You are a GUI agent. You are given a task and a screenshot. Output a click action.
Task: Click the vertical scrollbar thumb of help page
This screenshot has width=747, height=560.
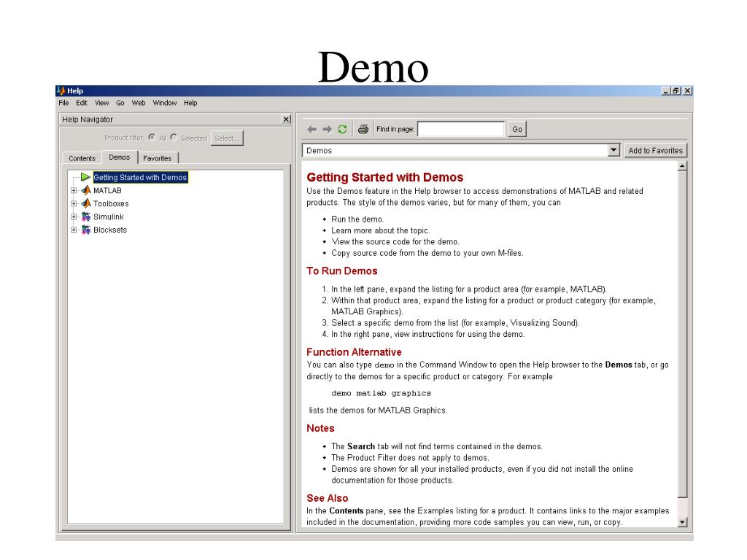click(682, 334)
